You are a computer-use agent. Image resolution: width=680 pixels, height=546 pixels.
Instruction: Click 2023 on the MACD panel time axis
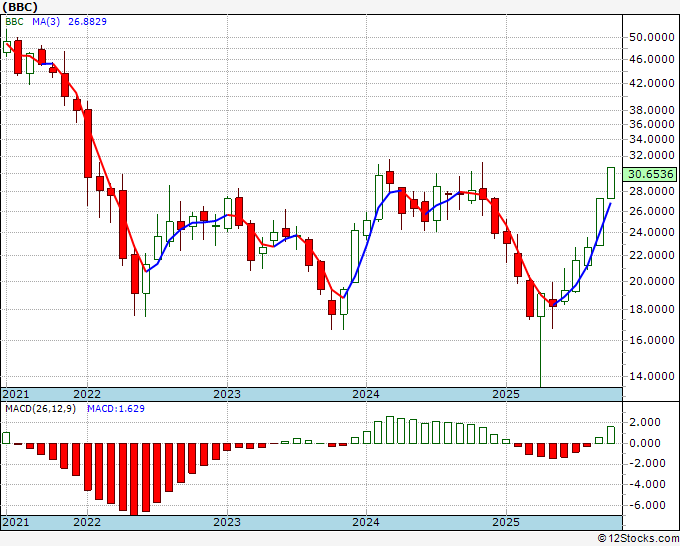coord(227,522)
